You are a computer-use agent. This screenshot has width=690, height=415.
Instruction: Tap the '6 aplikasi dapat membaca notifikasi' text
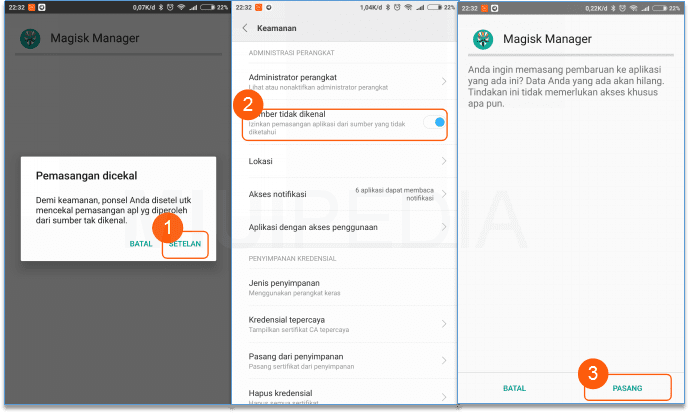[x=394, y=194]
